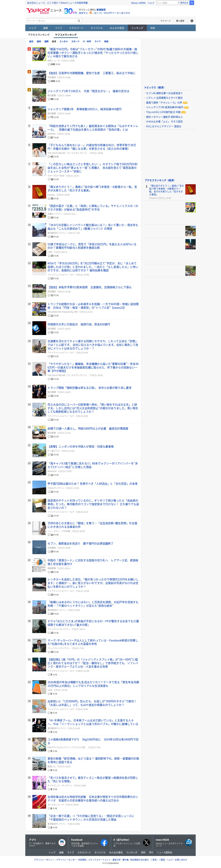
Task: Focus the ウェブ検索 input field
Action: point(166,3)
